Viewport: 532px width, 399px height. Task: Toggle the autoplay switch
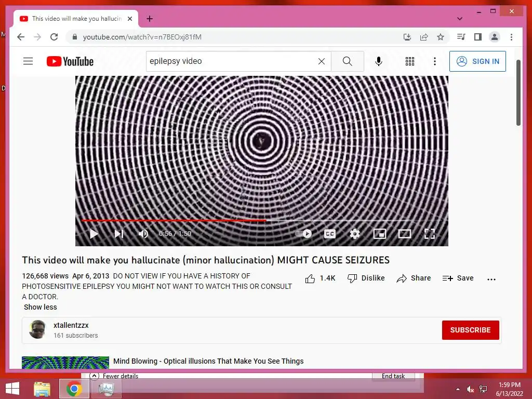[x=303, y=233]
